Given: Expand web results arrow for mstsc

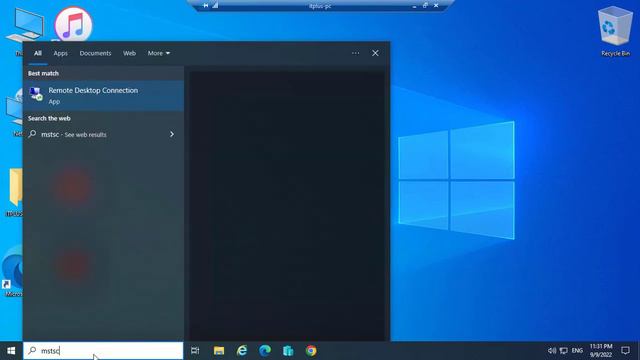Looking at the screenshot, I should 172,134.
